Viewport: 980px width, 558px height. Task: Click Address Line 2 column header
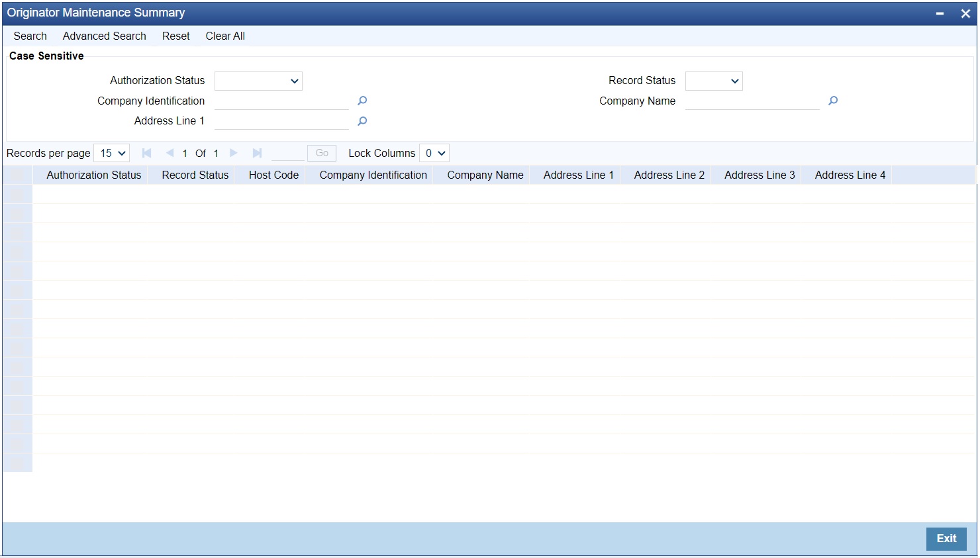[x=669, y=175]
